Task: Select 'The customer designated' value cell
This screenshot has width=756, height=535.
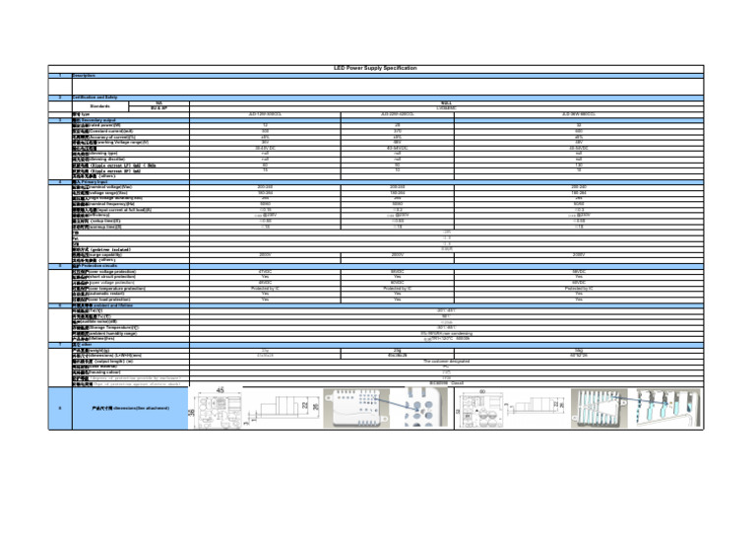Action: click(447, 362)
